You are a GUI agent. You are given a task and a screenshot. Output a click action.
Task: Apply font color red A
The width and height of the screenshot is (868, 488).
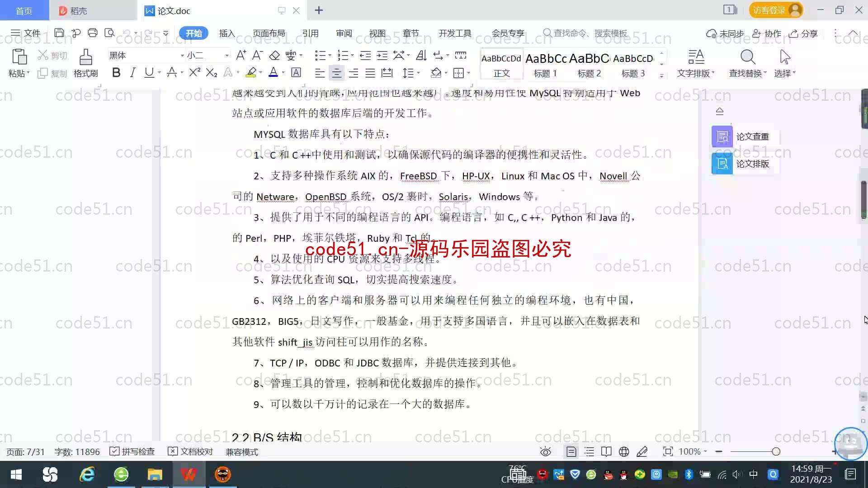(x=273, y=72)
